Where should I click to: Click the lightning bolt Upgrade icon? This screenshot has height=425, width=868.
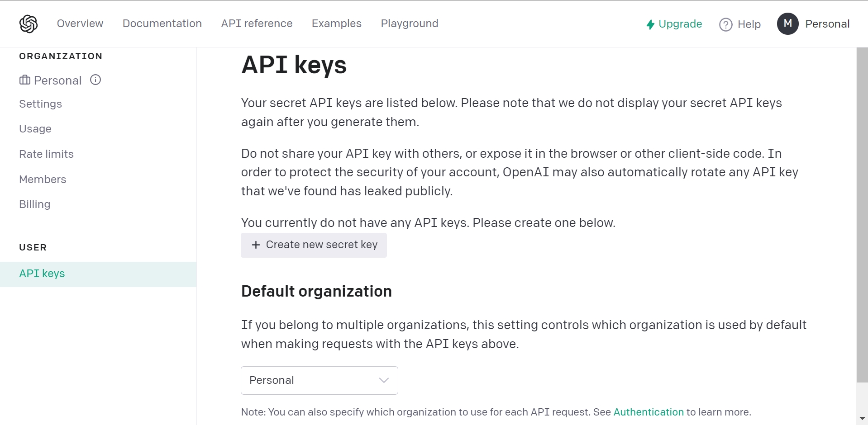point(650,24)
